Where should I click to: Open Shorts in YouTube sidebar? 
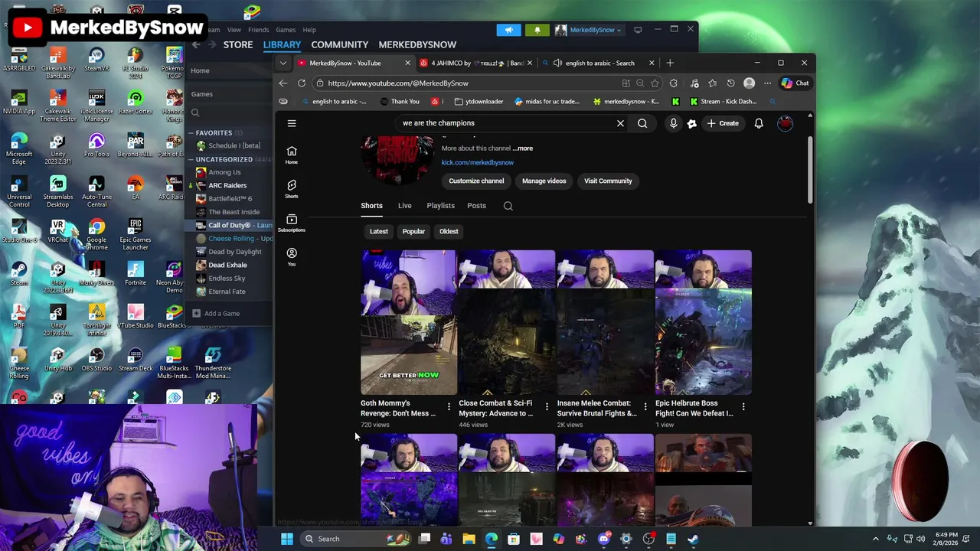tap(292, 189)
